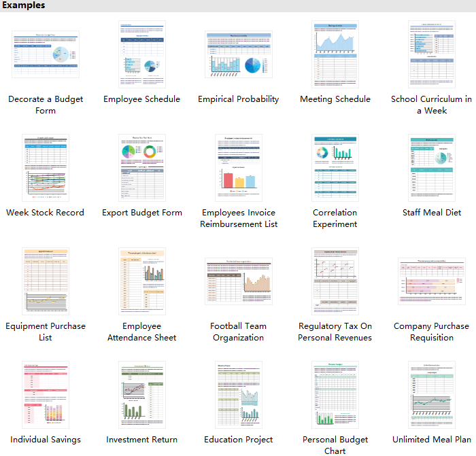
Task: Click the 'Empirical Probability' label text
Action: tap(238, 99)
